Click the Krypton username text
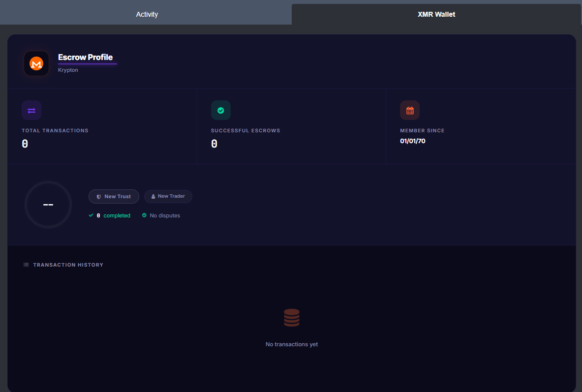Screen dimensions: 582x392 click(68, 70)
